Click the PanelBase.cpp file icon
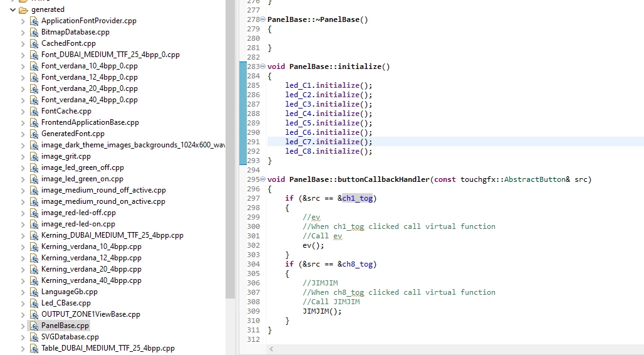 tap(34, 326)
